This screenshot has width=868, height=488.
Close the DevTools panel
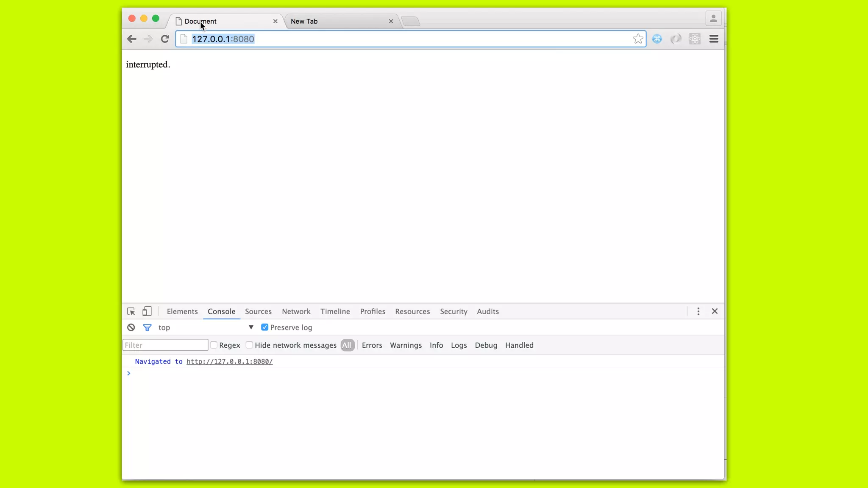pyautogui.click(x=715, y=311)
